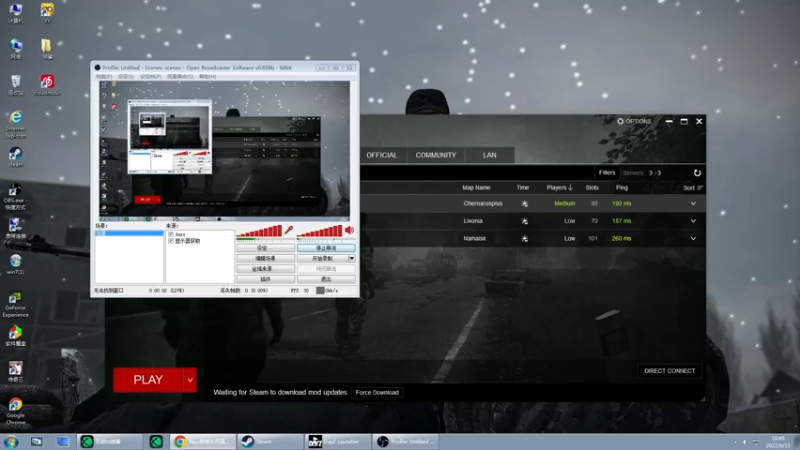
Task: Click the Force Download button
Action: pos(377,392)
